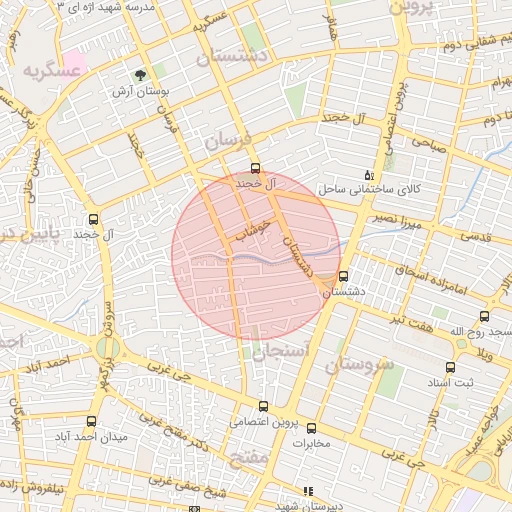Select آل خجند bus stop touching red circle
The image size is (512, 512).
tap(255, 168)
